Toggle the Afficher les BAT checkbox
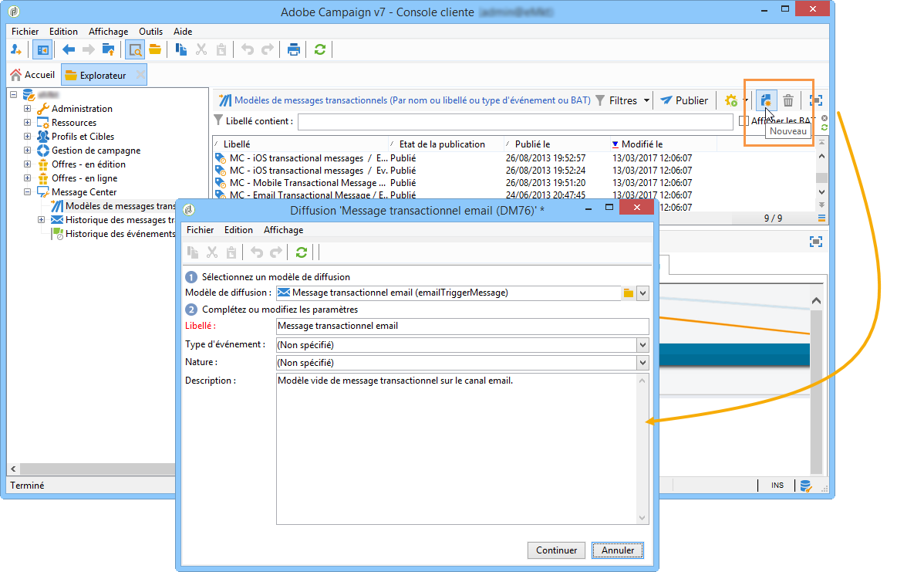 (744, 121)
